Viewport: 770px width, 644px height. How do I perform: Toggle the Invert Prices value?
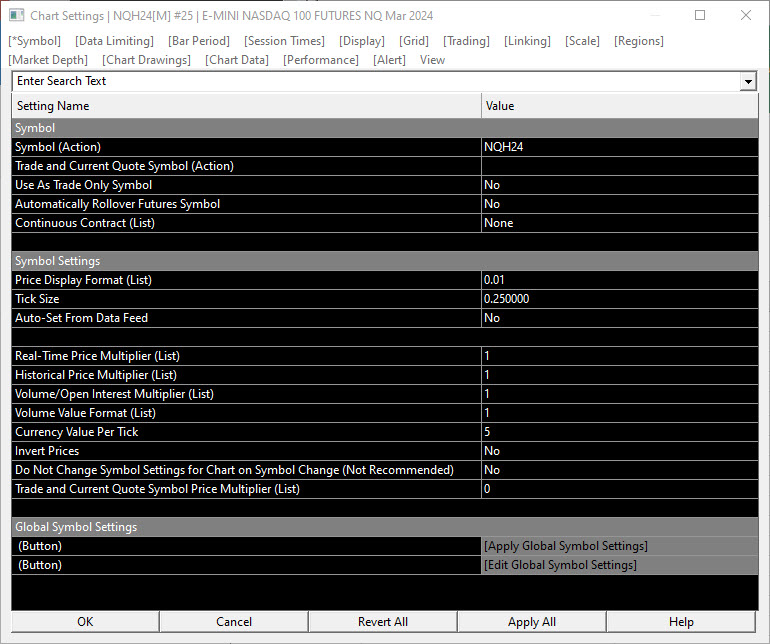point(618,451)
